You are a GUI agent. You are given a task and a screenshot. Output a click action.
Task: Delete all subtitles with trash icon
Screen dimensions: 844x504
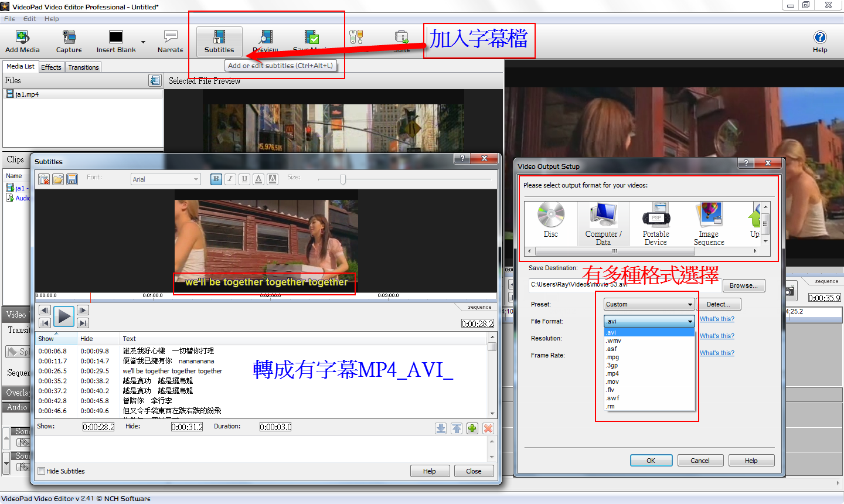click(x=44, y=179)
